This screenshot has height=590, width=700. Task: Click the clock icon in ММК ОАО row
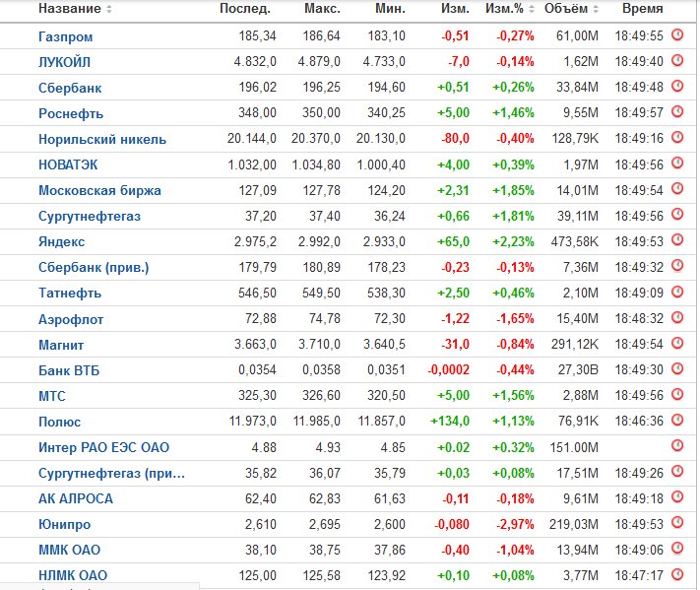677,548
